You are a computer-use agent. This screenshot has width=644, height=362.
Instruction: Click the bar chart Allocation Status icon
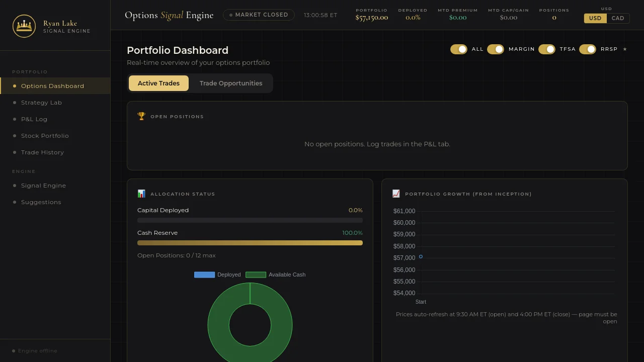(x=141, y=194)
